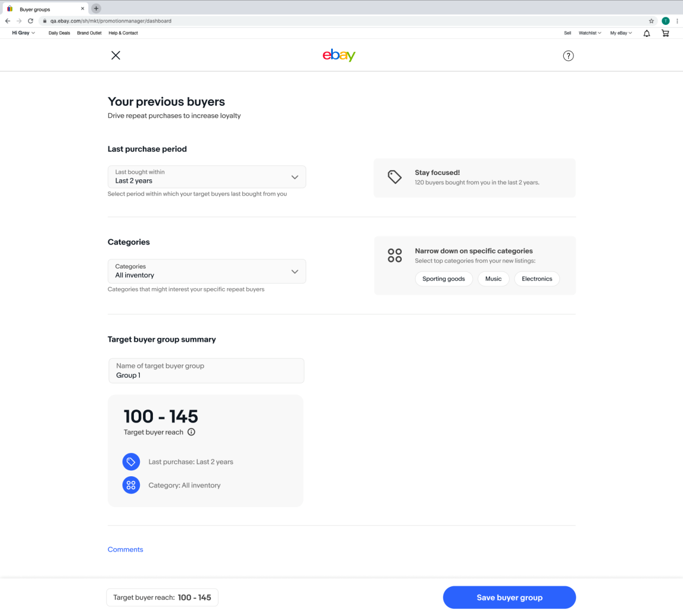Select the Sporting goods category chip
Screen dimensions: 683x616
[x=443, y=279]
